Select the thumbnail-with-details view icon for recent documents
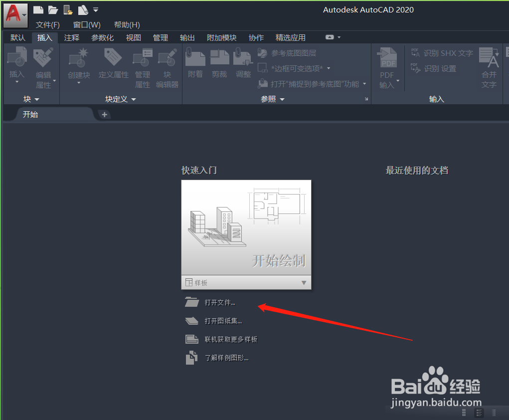509x420 pixels. click(479, 413)
